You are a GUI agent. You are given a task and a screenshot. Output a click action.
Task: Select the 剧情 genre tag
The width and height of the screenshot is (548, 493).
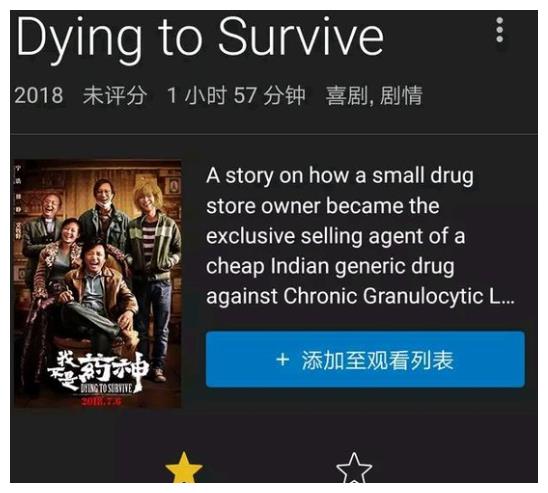401,95
